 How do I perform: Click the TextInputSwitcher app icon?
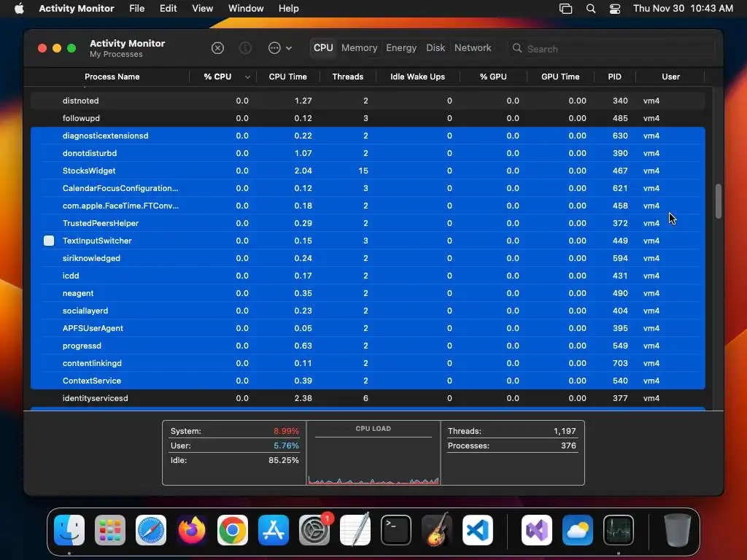pyautogui.click(x=49, y=241)
